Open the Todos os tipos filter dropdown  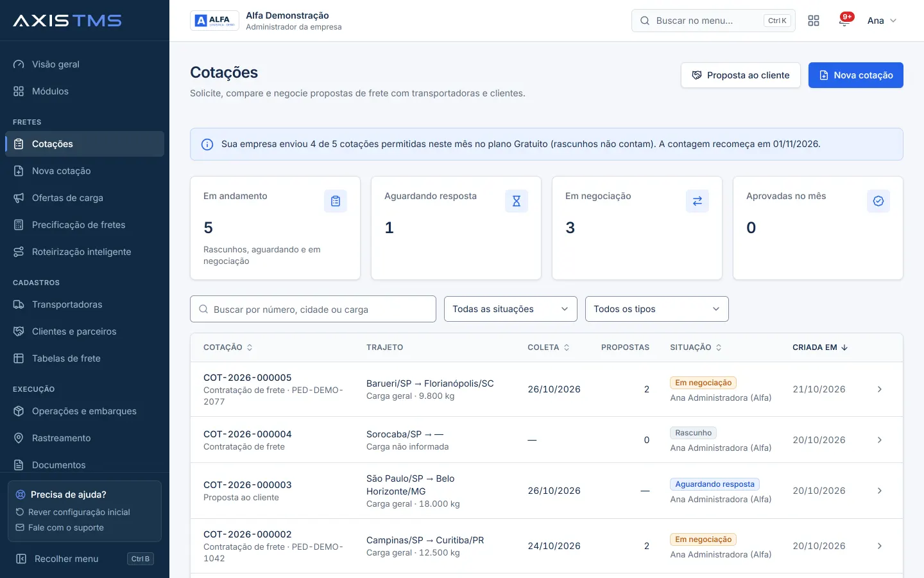tap(657, 309)
